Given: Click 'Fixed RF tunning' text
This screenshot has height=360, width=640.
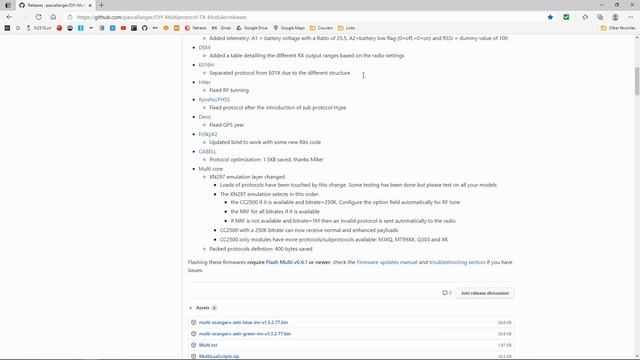Looking at the screenshot, I should click(x=229, y=90).
